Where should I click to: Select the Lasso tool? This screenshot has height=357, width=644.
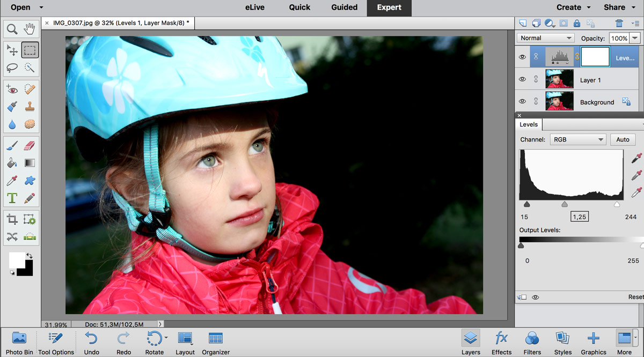(x=12, y=68)
